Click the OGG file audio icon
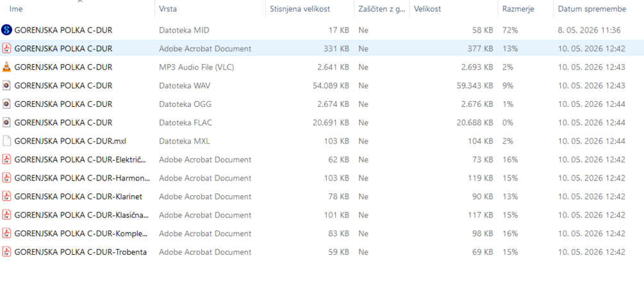Viewport: 644px width, 290px height. pos(6,104)
